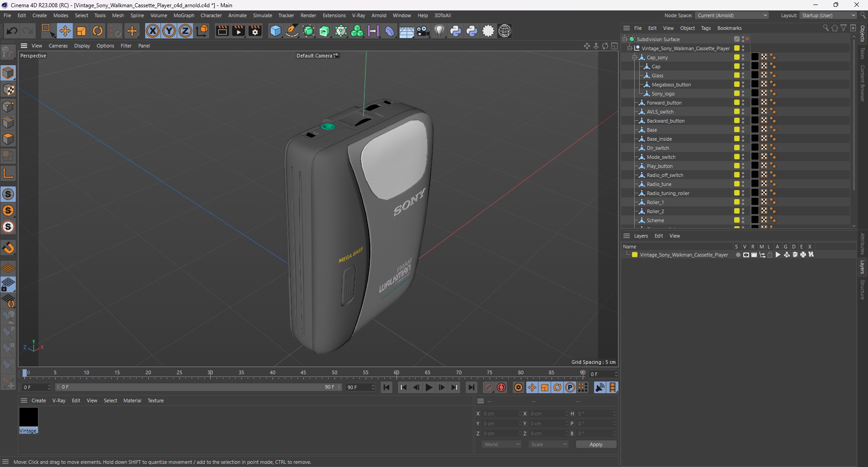This screenshot has height=467, width=868.
Task: Collapse the Subdivision Surface tree node
Action: tap(625, 39)
